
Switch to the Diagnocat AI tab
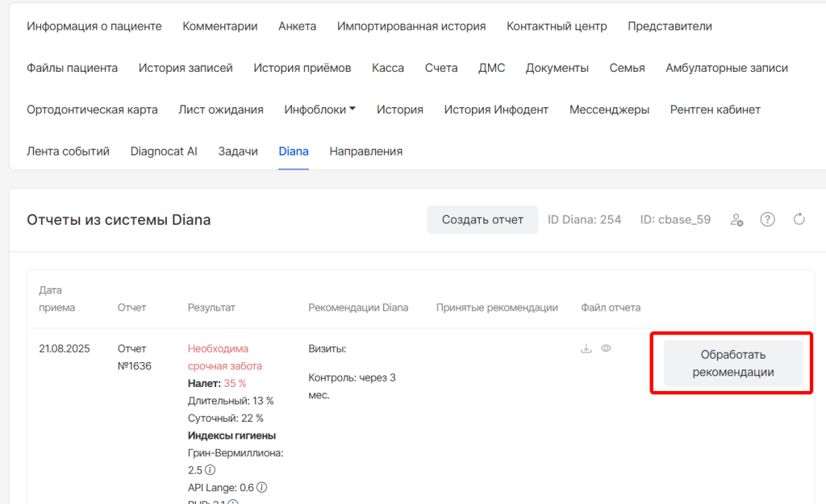coord(164,151)
